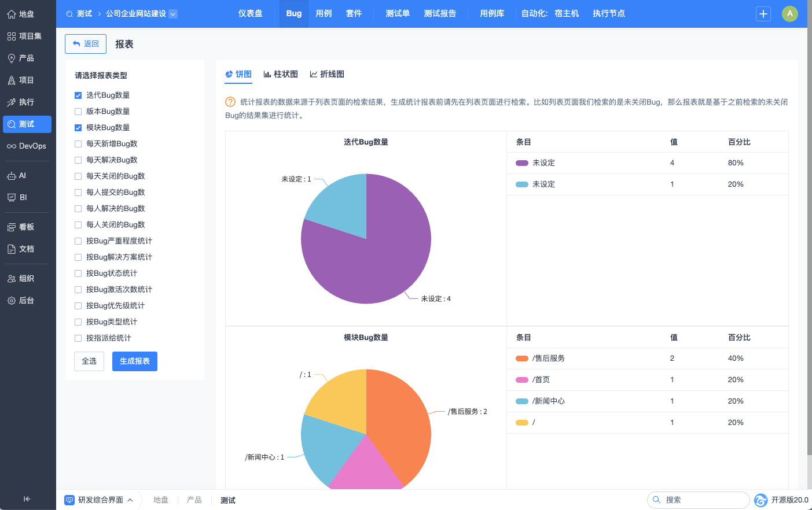Check 按Bug类型统计 checkbox
The height and width of the screenshot is (510, 812).
78,322
